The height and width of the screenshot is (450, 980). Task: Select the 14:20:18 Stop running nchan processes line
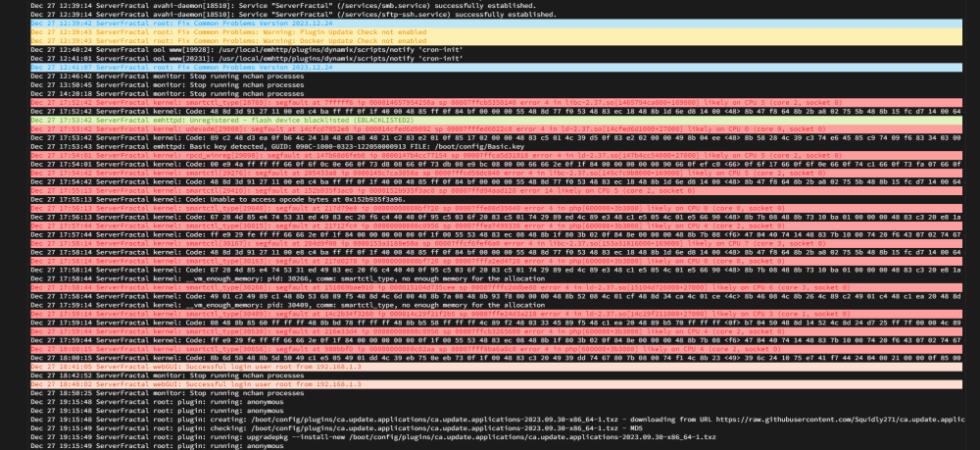(168, 93)
